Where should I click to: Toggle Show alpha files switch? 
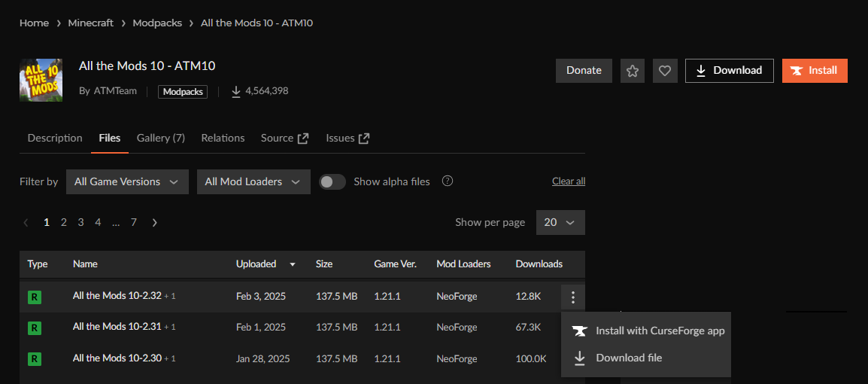tap(332, 181)
